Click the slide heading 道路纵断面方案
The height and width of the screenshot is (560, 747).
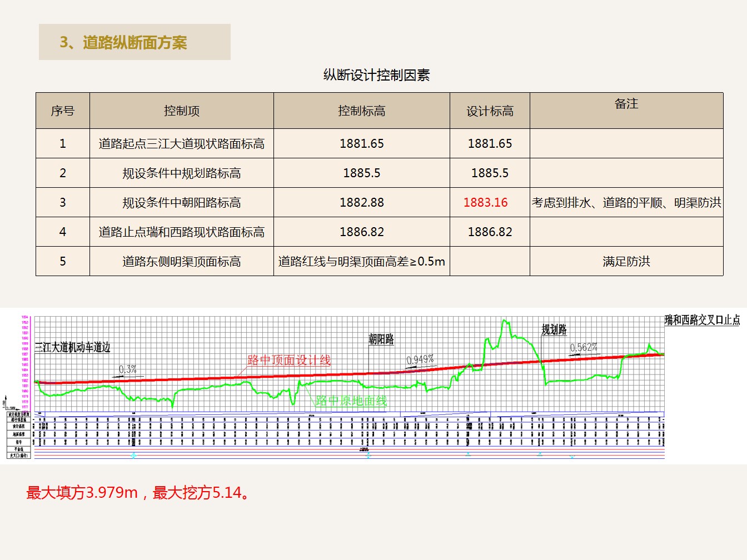click(x=123, y=42)
